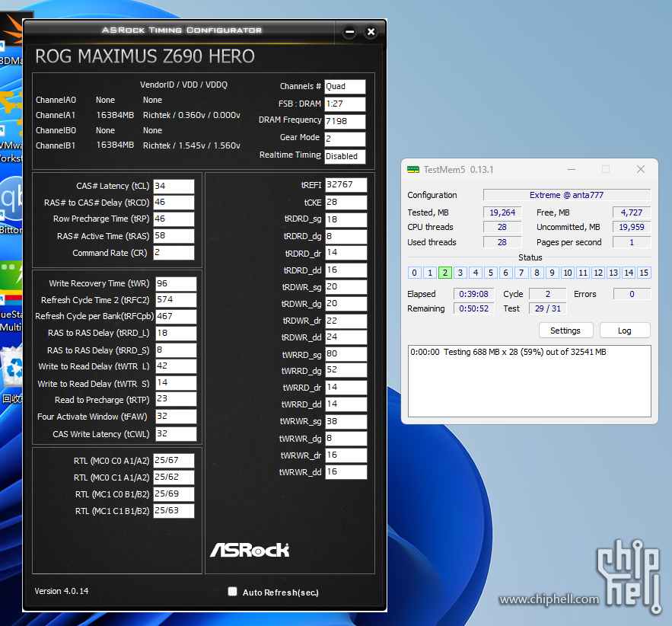
Task: Click the tRDWR_dd field showing 24
Action: click(x=346, y=337)
